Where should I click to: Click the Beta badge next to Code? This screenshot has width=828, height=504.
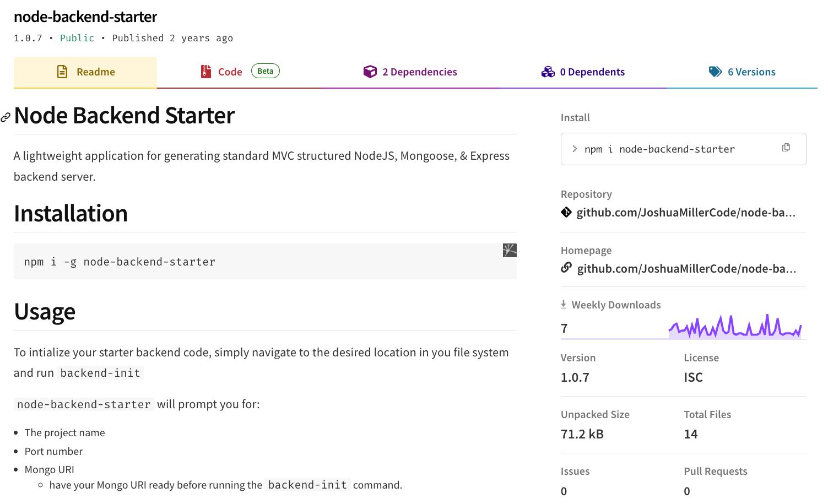point(266,71)
